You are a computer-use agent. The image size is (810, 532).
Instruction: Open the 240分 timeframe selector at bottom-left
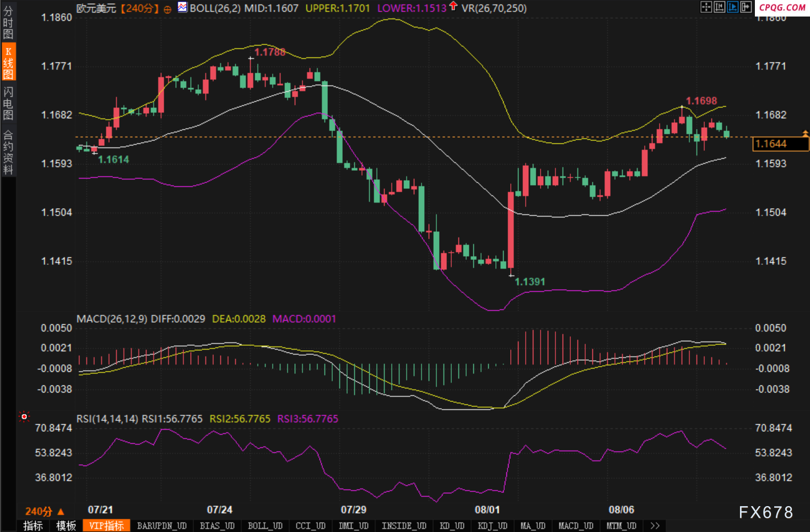[x=44, y=511]
